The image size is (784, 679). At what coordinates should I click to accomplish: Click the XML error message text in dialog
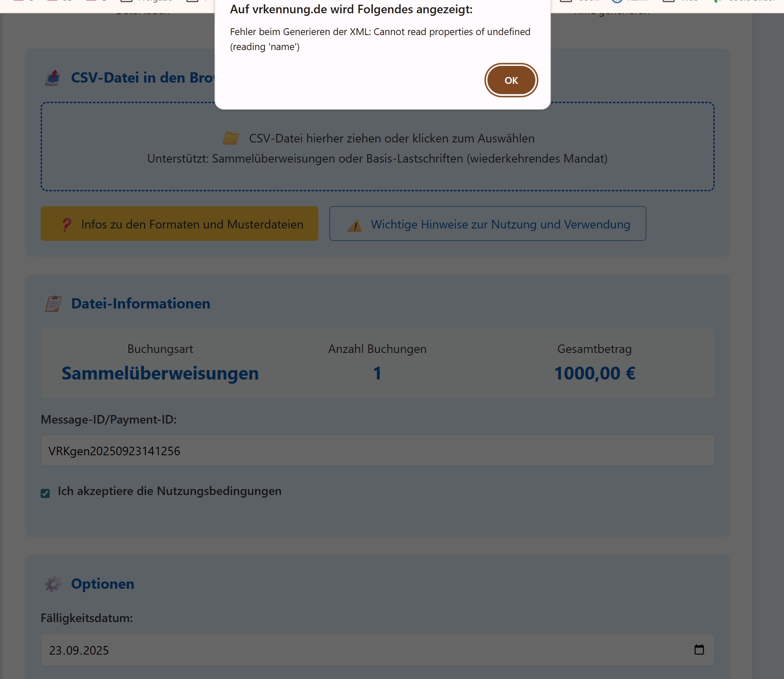(x=380, y=39)
